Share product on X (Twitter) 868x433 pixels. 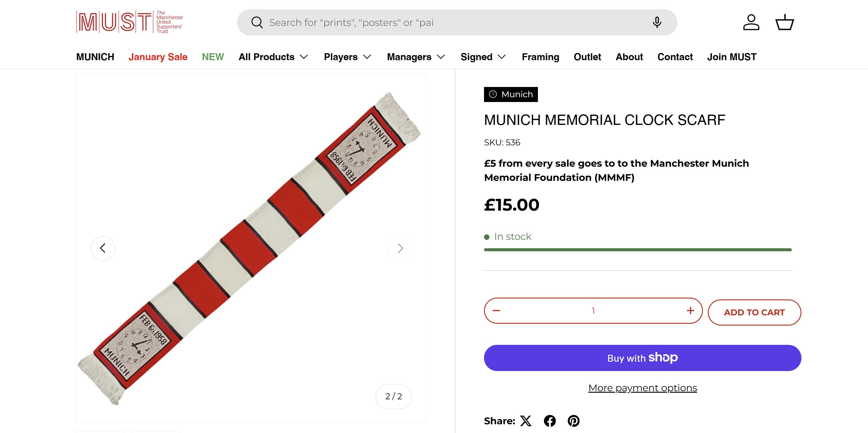tap(526, 421)
